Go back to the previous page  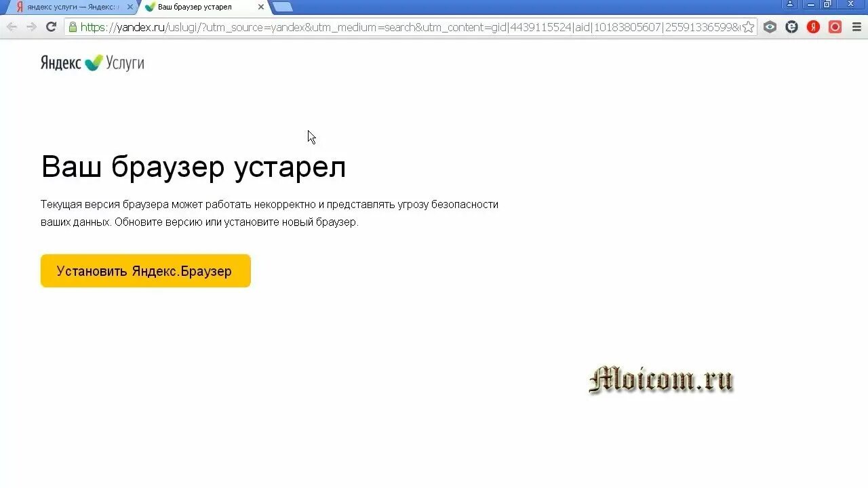click(12, 27)
